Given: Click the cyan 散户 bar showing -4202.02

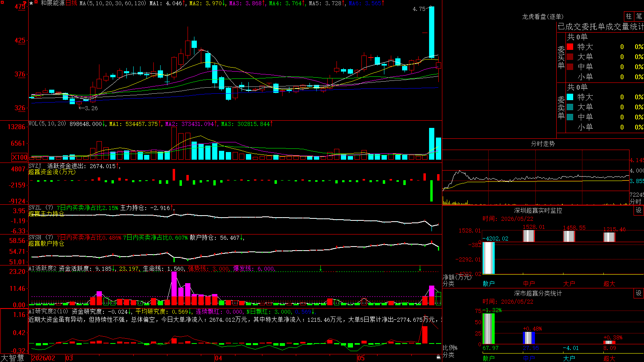Looking at the screenshot, I should [488, 258].
